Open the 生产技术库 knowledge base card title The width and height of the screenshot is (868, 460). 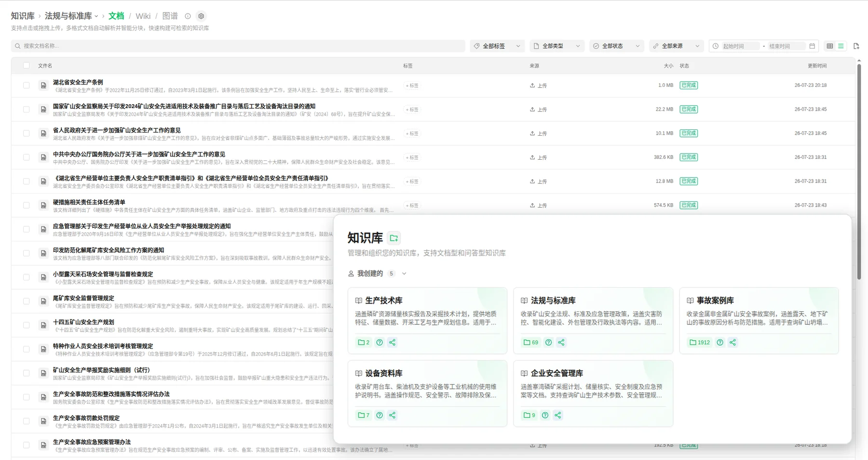pyautogui.click(x=384, y=300)
